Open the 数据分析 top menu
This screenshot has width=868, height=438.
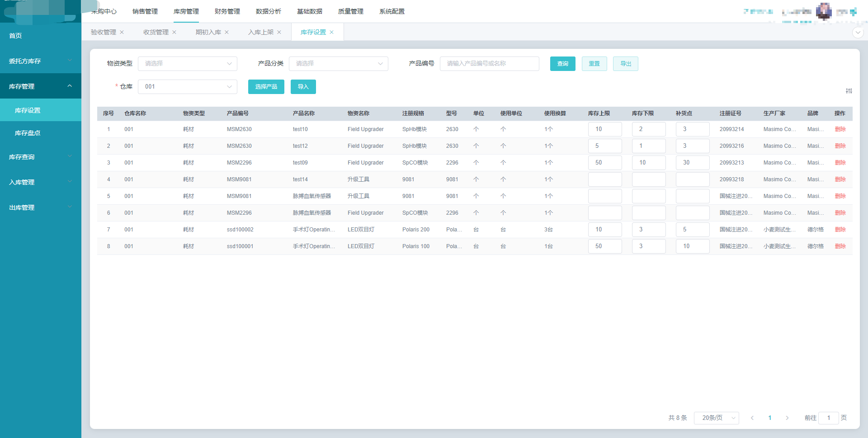[x=269, y=11]
